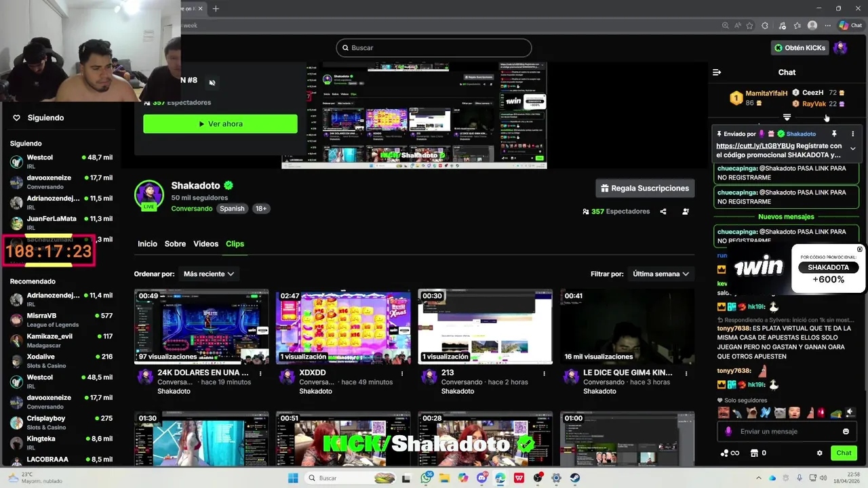Open WhatsApp from the taskbar
This screenshot has width=868, height=488.
[x=427, y=478]
